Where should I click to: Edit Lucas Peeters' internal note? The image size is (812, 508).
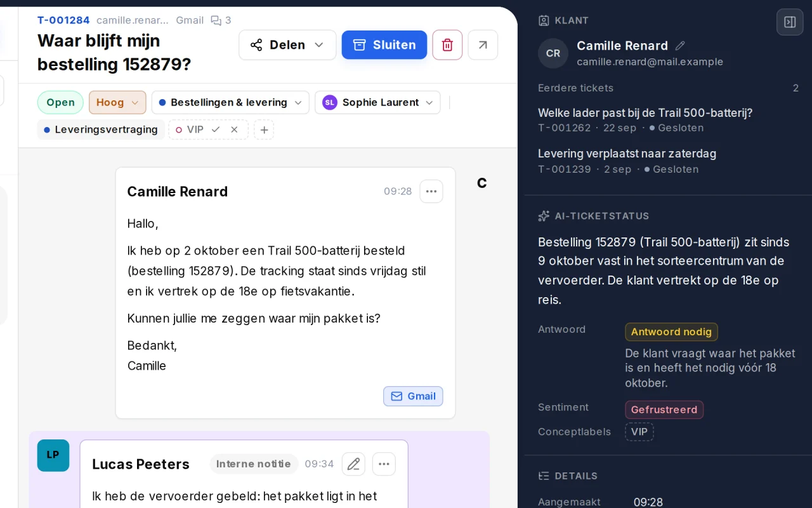(x=353, y=464)
